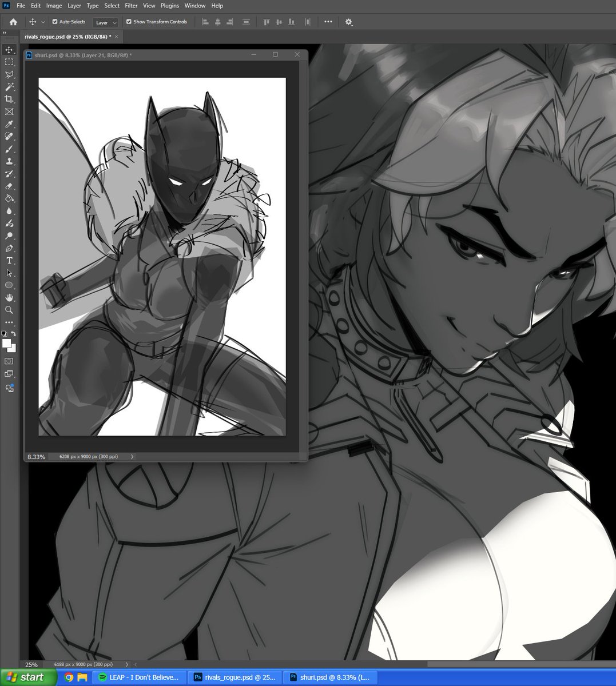Toggle Quick Mask mode
Screen dimensions: 616x686
pyautogui.click(x=9, y=361)
